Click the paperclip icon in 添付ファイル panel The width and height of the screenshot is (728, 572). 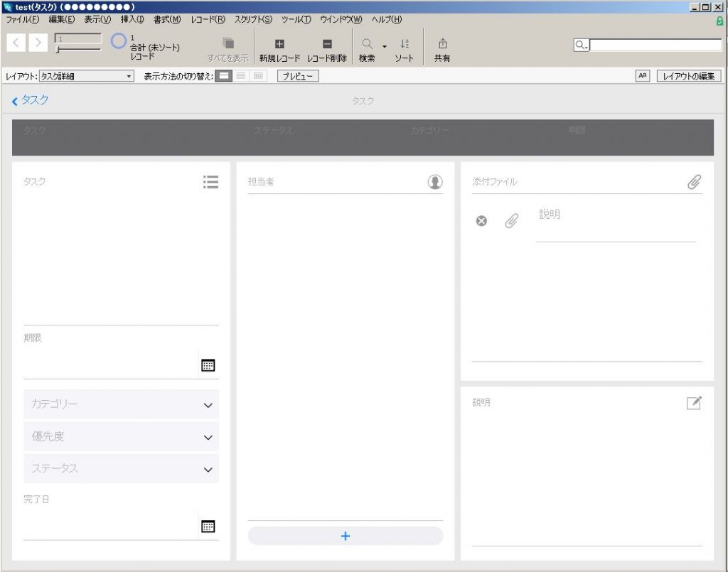(695, 181)
